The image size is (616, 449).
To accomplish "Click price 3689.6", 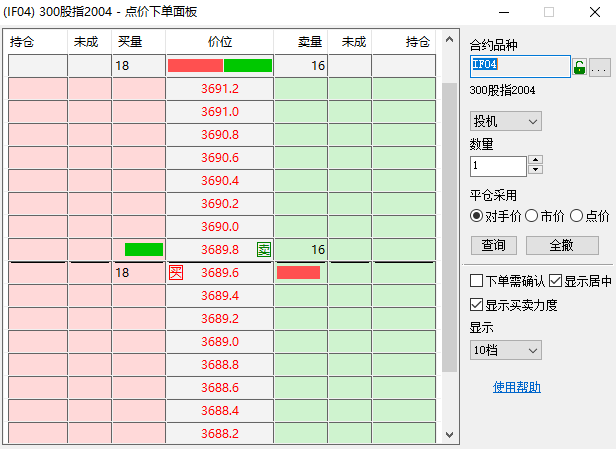I will (x=220, y=272).
